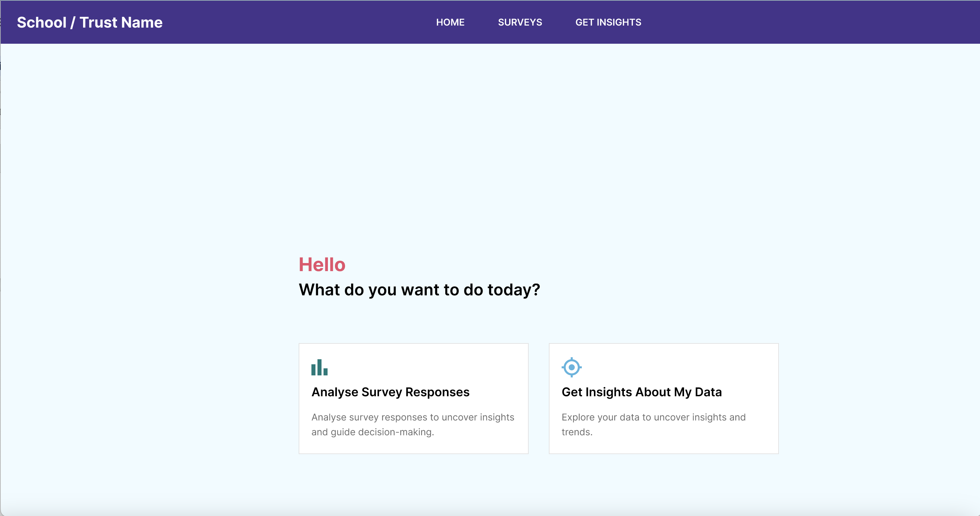Screen dimensions: 980x516
Task: Open the Analyse Survey Responses card title
Action: [x=390, y=392]
